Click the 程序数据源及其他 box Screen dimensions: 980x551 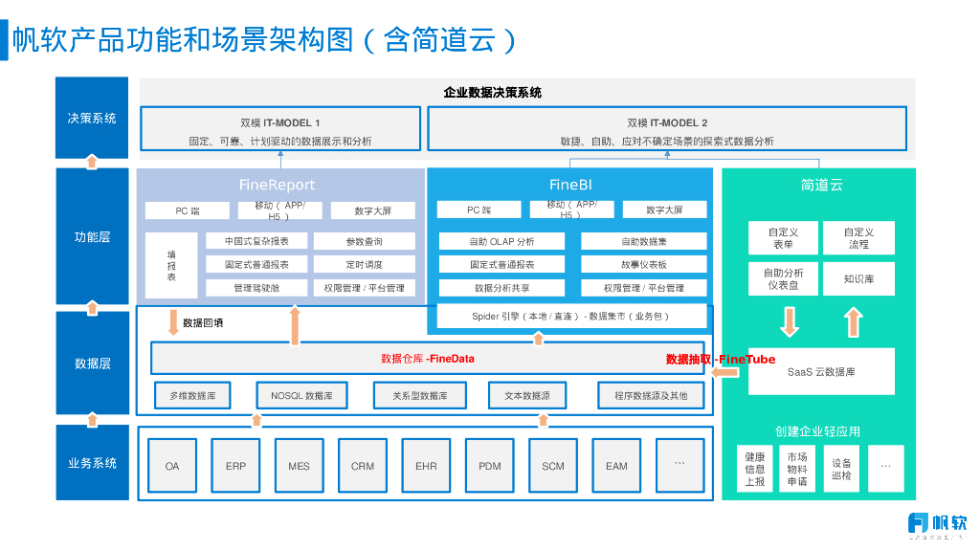pos(651,395)
